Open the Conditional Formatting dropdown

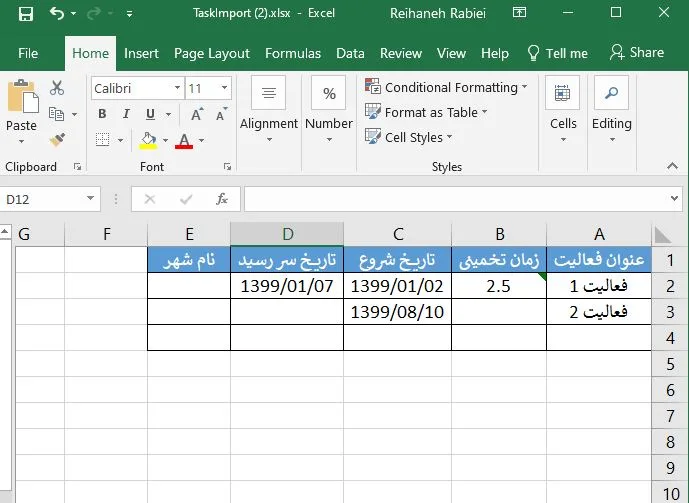446,87
